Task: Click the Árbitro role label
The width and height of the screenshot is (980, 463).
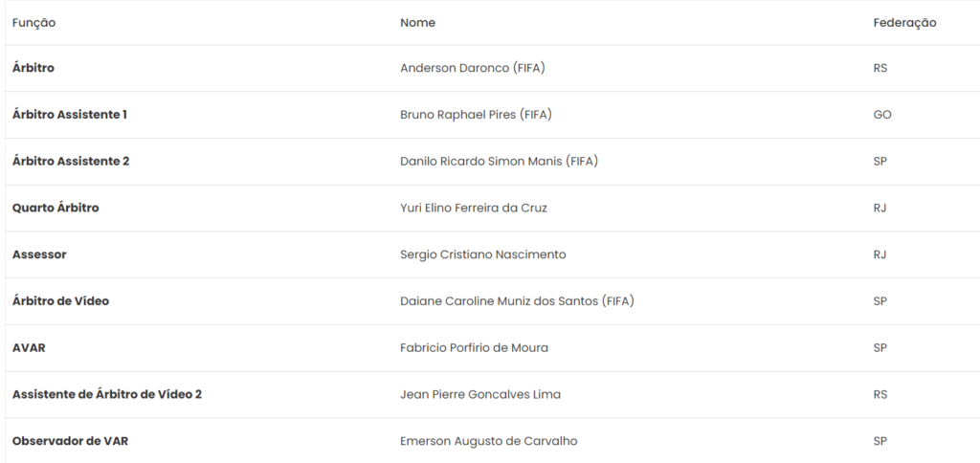Action: point(33,68)
